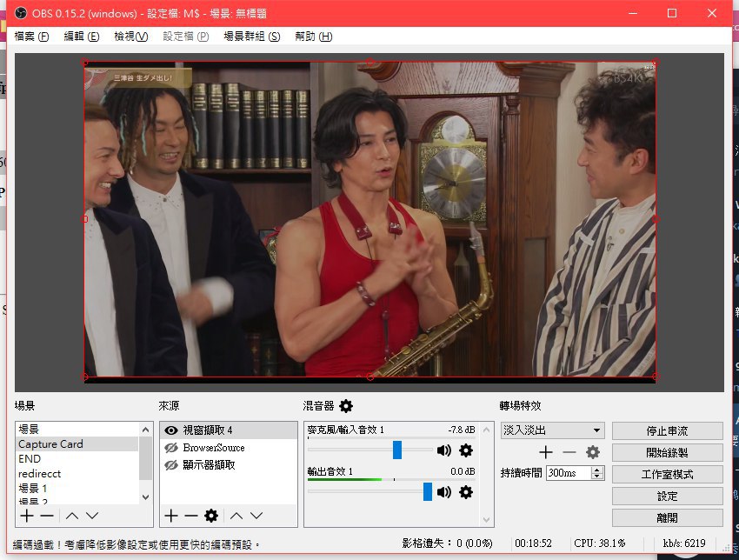Remove the selected scene with minus icon

click(47, 516)
